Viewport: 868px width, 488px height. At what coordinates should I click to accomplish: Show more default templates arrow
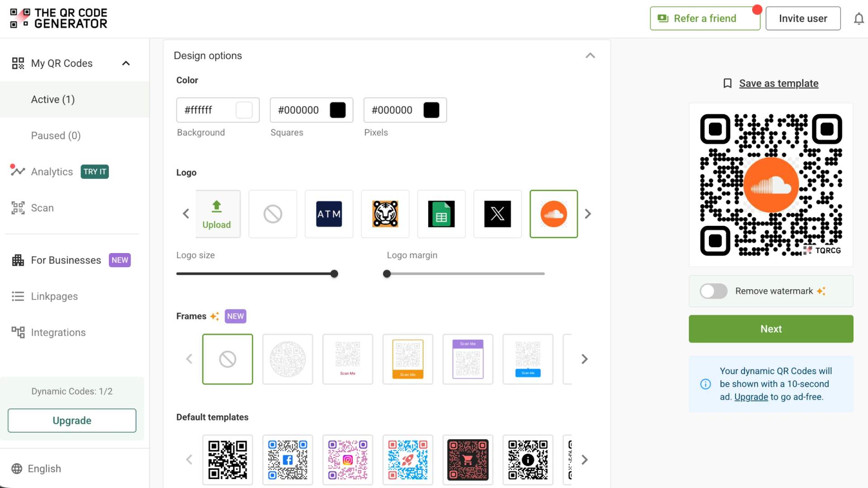pyautogui.click(x=585, y=460)
